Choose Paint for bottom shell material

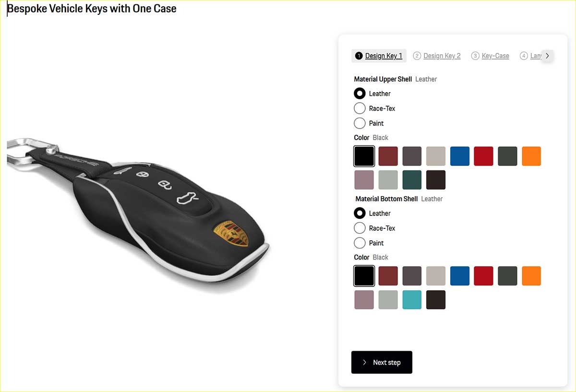point(360,243)
